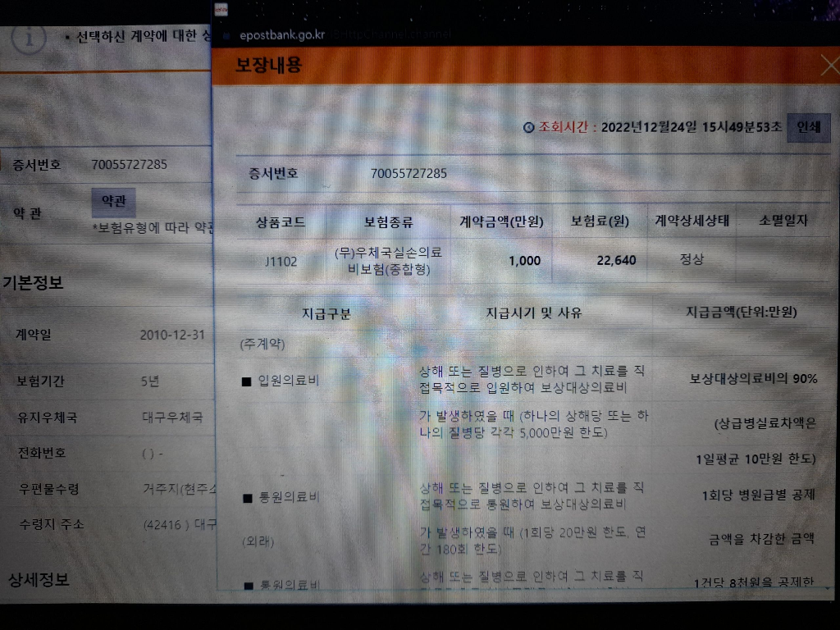Click the 보험종류 column header

click(x=388, y=221)
